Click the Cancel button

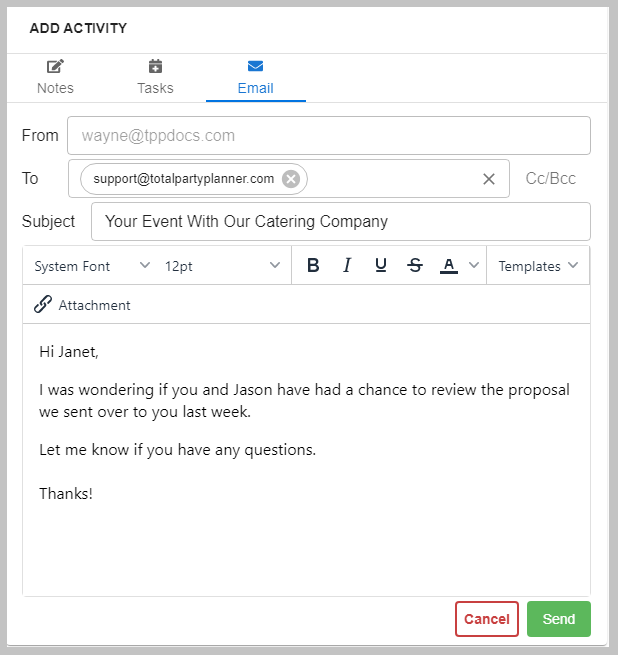coord(487,619)
